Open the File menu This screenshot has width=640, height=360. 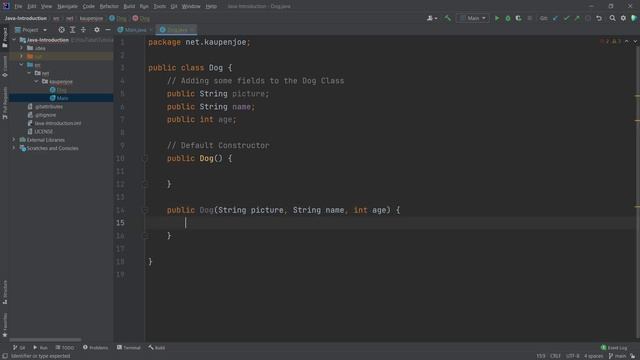(18, 6)
